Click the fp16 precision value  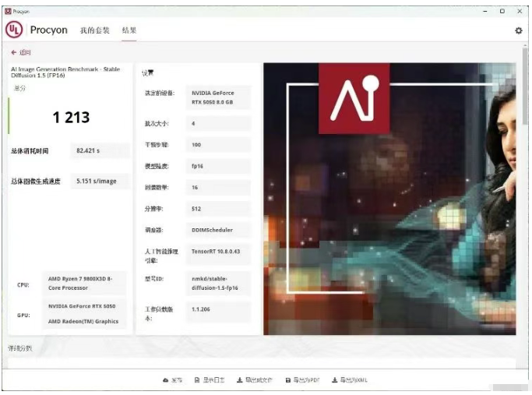pyautogui.click(x=219, y=166)
